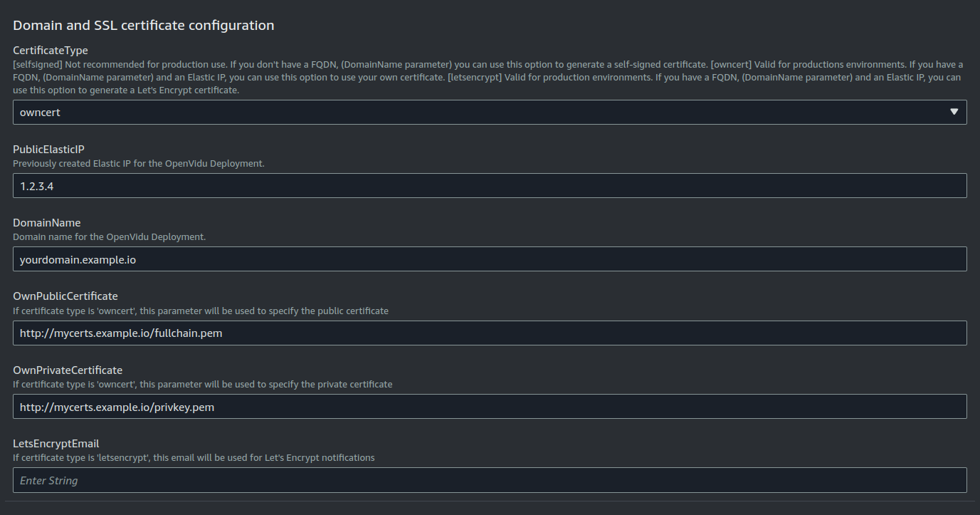The height and width of the screenshot is (515, 980).
Task: Click the CertificateType dropdown arrow
Action: (954, 112)
